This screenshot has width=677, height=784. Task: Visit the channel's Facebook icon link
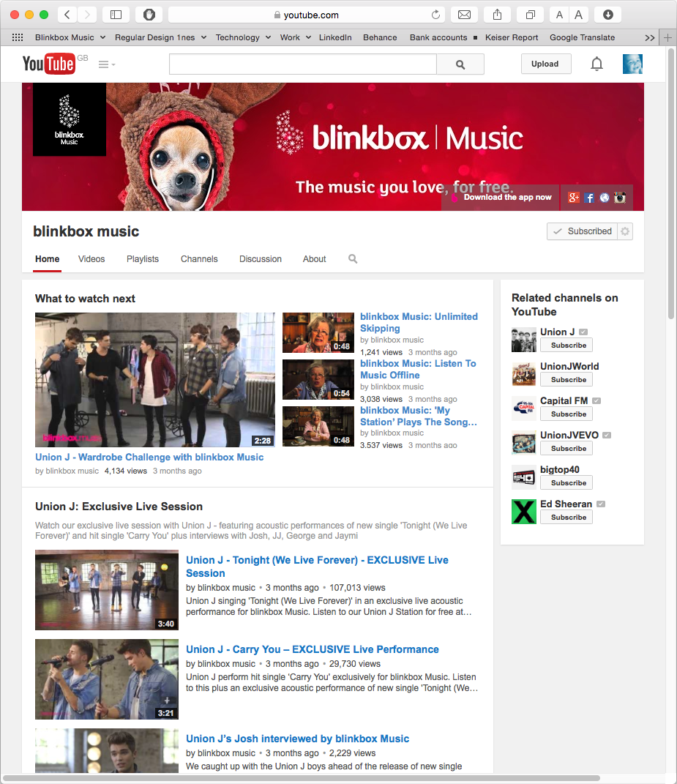click(589, 198)
